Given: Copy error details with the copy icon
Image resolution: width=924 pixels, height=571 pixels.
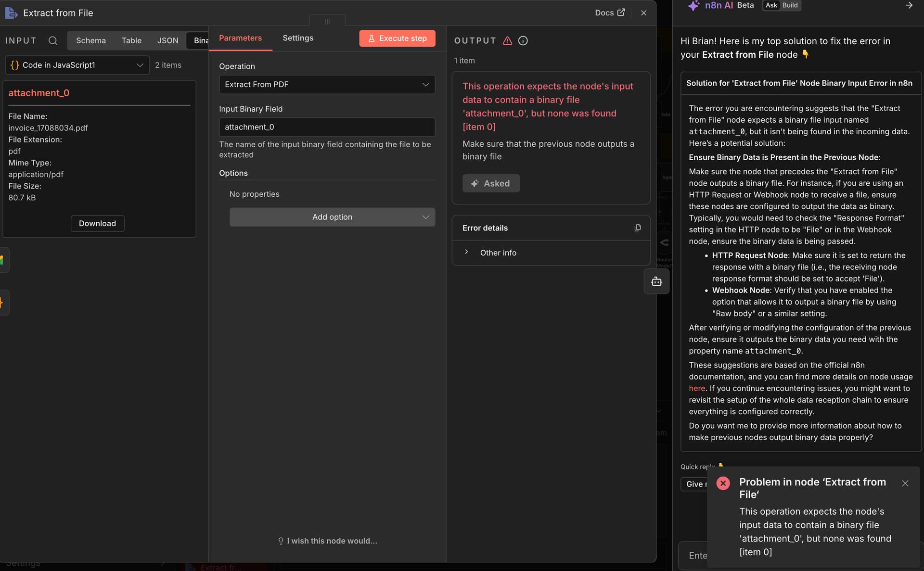Looking at the screenshot, I should coord(637,228).
